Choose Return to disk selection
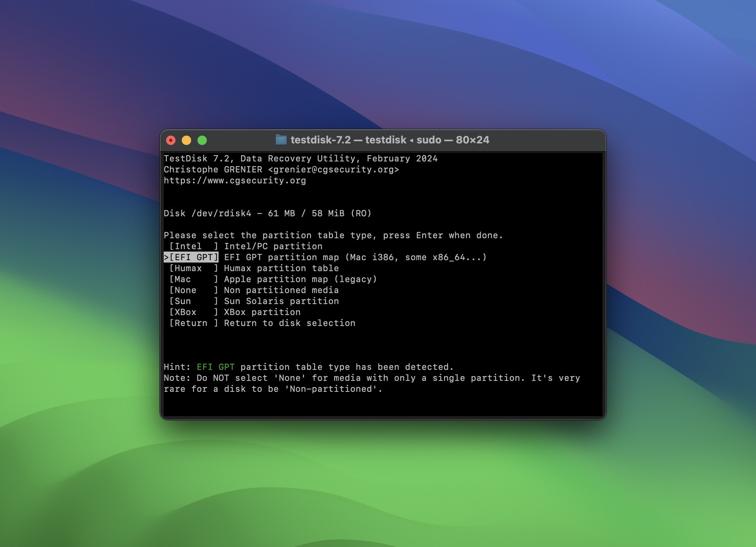Image resolution: width=756 pixels, height=547 pixels. click(262, 323)
